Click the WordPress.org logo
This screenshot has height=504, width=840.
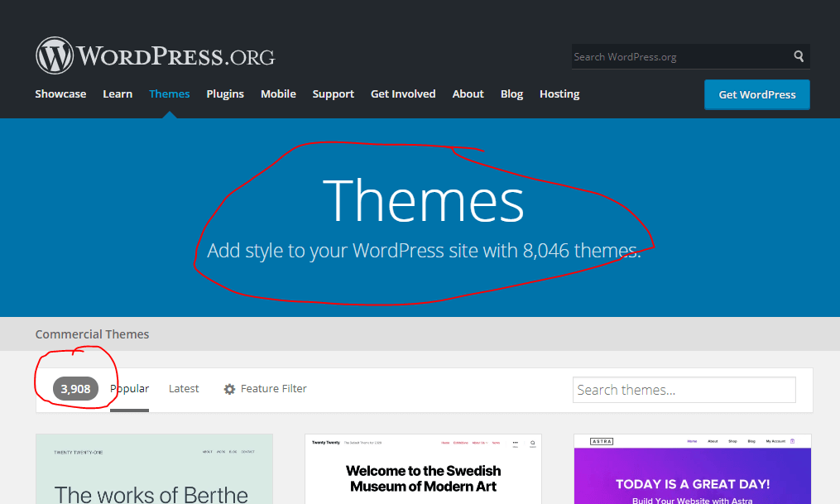coord(154,55)
